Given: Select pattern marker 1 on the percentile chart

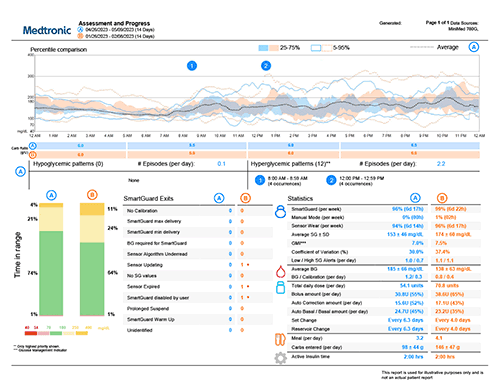Looking at the screenshot, I should click(192, 66).
